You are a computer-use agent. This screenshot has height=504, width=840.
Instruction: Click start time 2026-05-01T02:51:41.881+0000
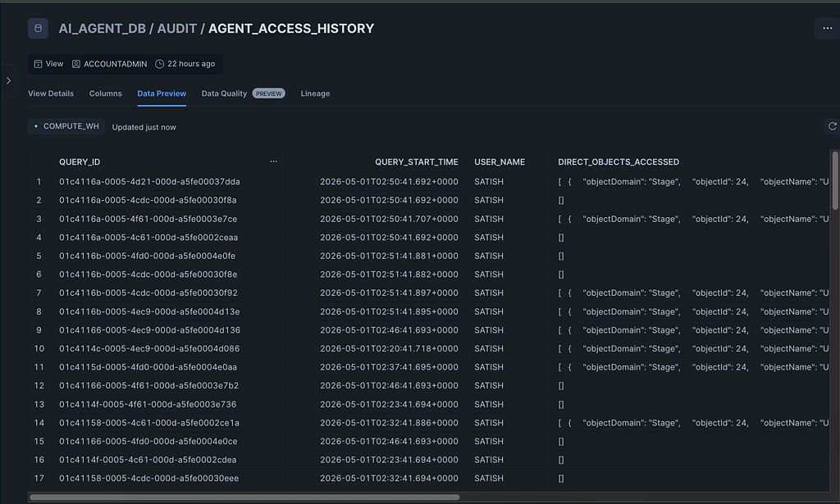coord(389,256)
